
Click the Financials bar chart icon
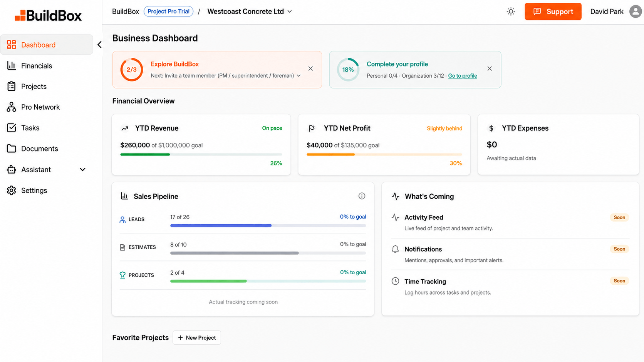[x=12, y=65]
